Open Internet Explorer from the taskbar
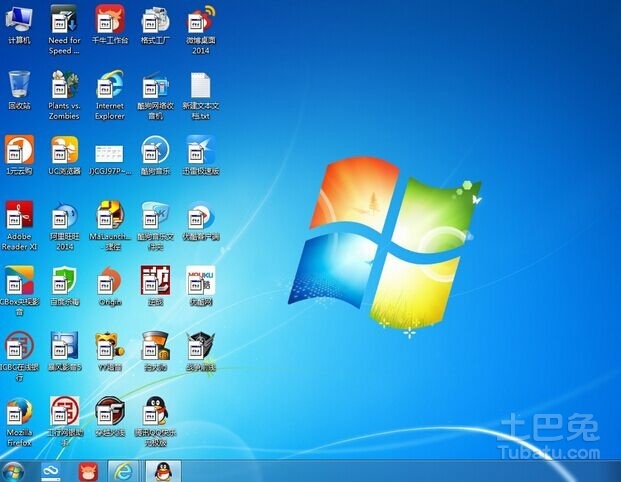 [122, 470]
